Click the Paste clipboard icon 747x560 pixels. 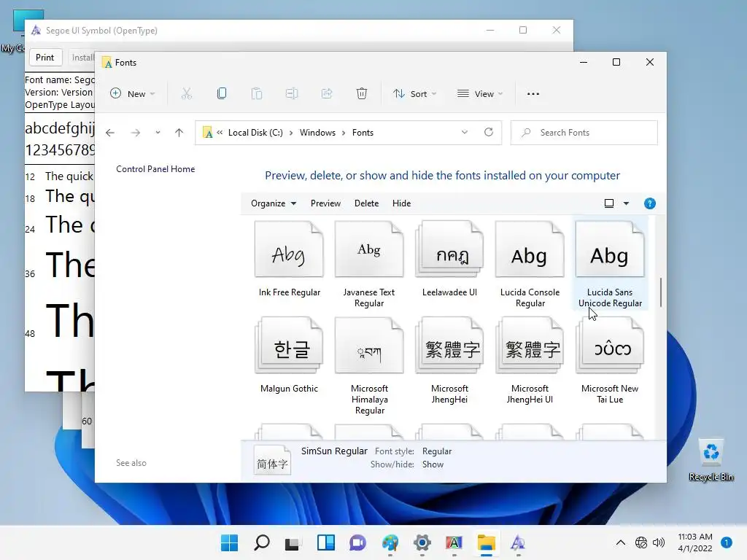(x=256, y=94)
